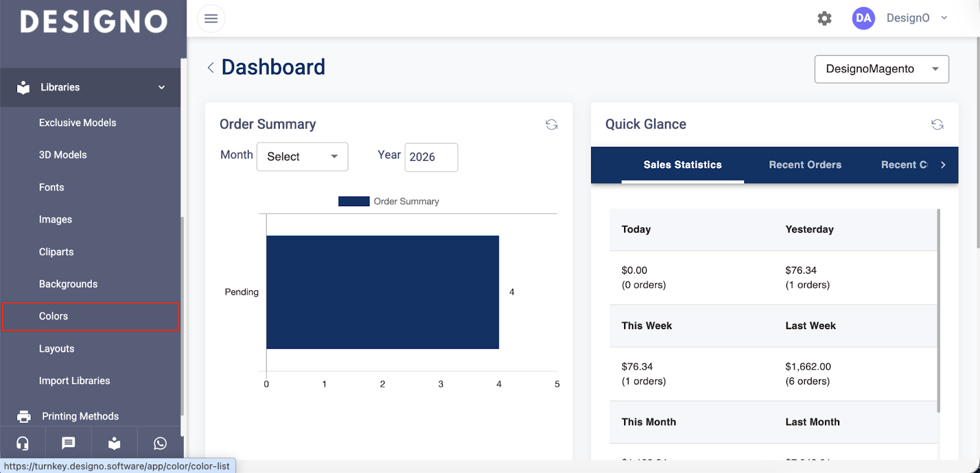Click the DA user avatar
The width and height of the screenshot is (980, 473).
[863, 18]
